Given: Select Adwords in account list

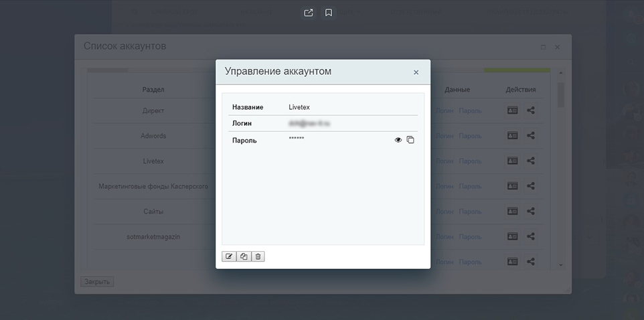Looking at the screenshot, I should [x=153, y=135].
